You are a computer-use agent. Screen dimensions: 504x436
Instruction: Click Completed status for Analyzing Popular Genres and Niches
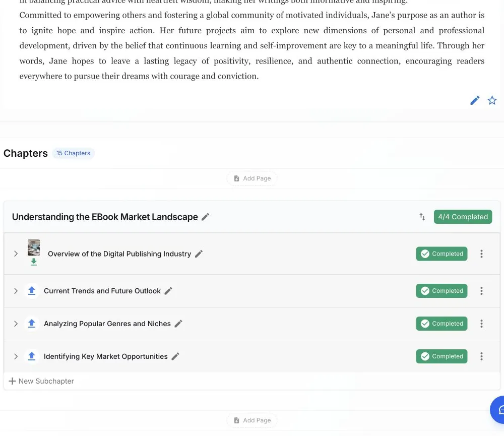442,324
